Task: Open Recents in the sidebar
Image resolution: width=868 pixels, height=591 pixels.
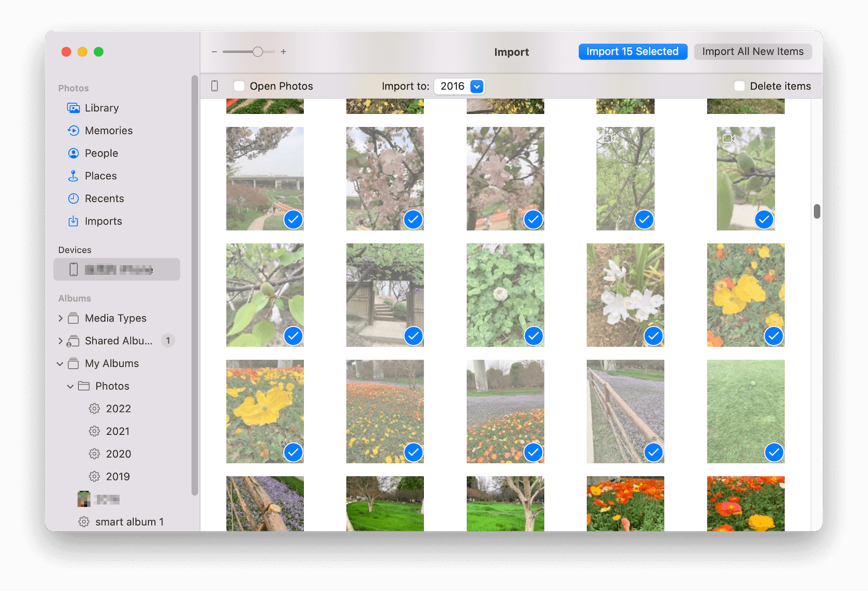Action: pos(103,198)
